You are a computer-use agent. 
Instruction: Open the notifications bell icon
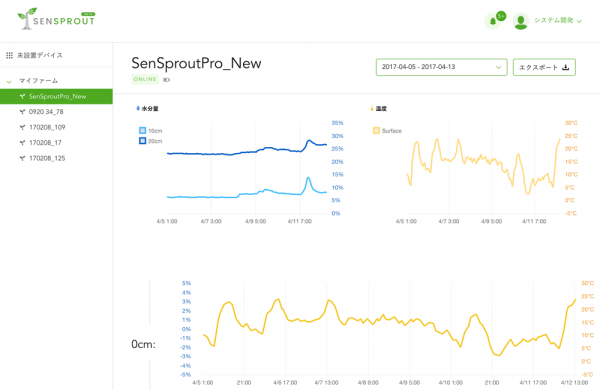492,21
